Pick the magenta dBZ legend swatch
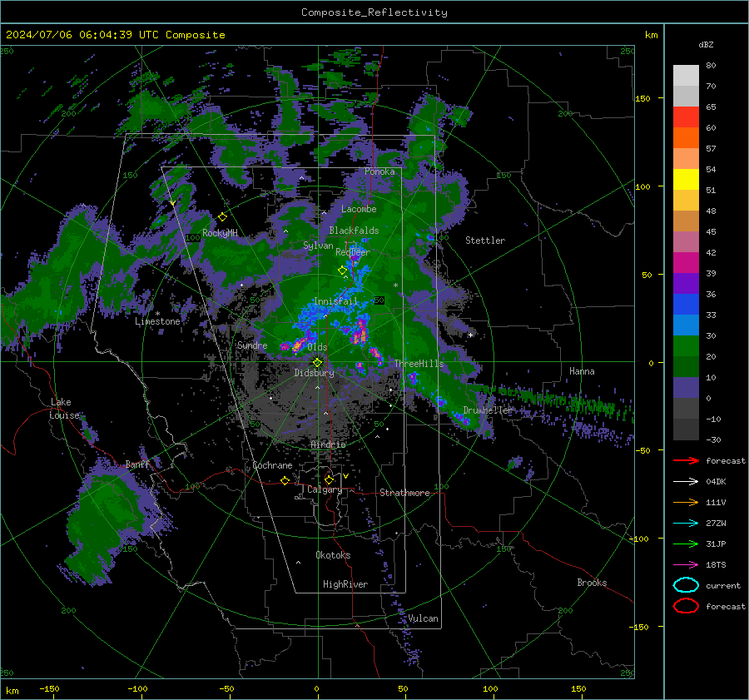Screen dimensions: 749x700 pos(686,262)
